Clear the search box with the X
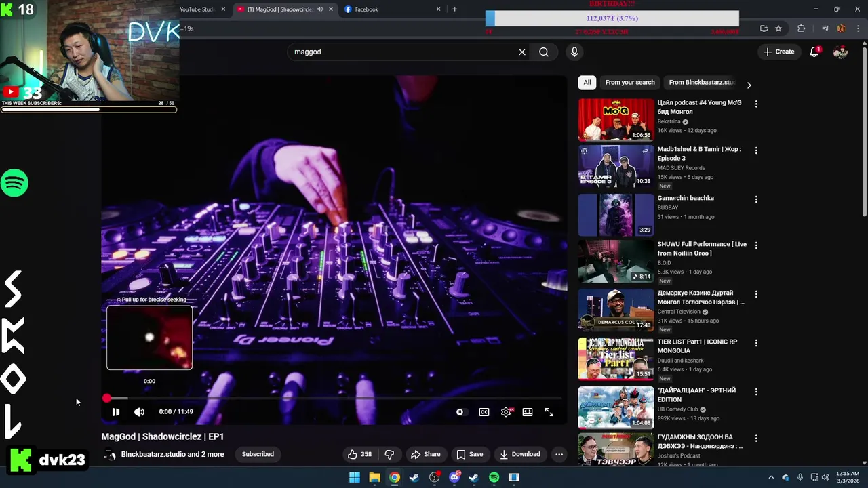868x488 pixels. [x=522, y=52]
